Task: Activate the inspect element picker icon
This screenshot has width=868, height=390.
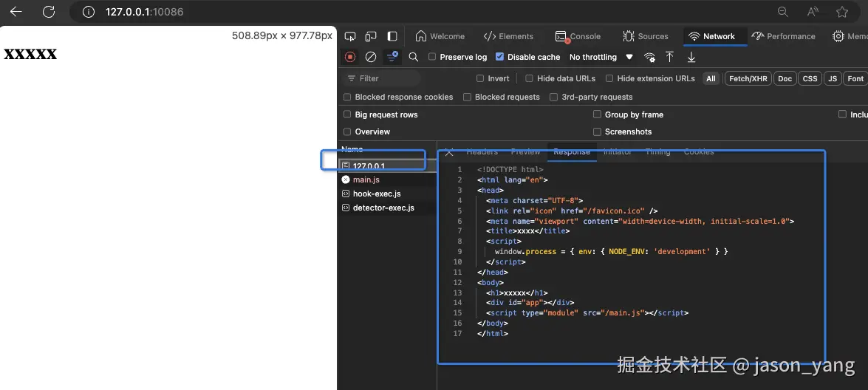Action: point(350,36)
